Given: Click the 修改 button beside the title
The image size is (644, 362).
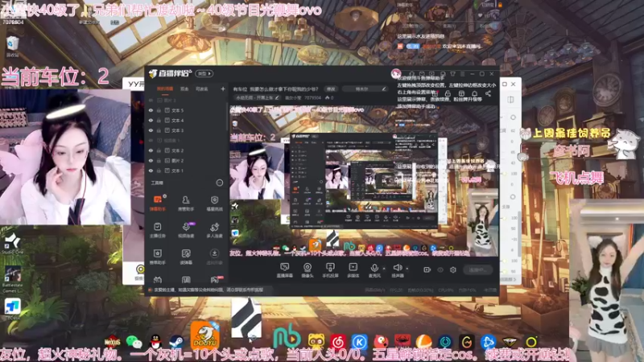Looking at the screenshot, I should point(331,88).
